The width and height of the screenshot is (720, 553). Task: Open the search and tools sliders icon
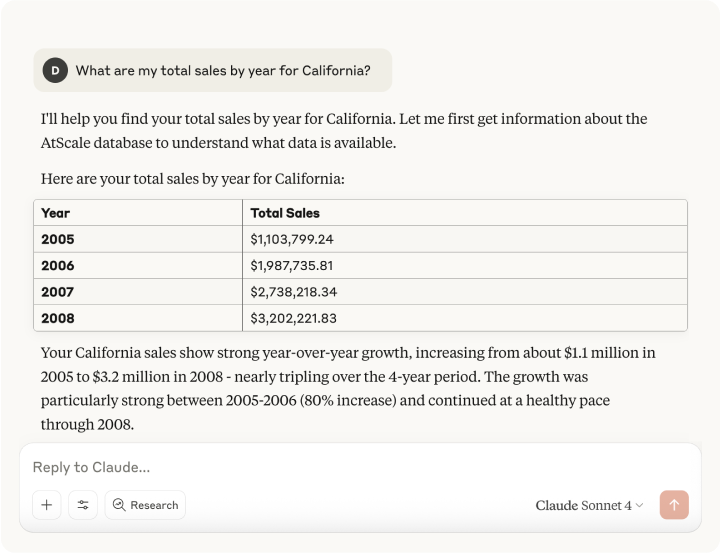pyautogui.click(x=83, y=505)
